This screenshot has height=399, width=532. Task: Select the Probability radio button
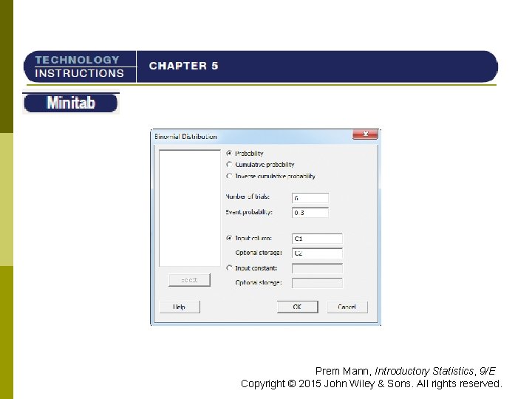tap(229, 154)
